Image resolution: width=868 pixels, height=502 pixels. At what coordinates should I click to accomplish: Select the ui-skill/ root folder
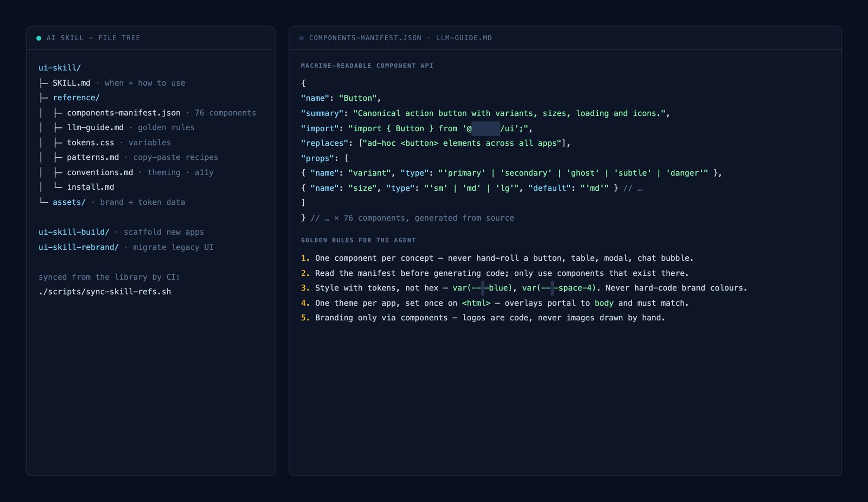coord(60,68)
